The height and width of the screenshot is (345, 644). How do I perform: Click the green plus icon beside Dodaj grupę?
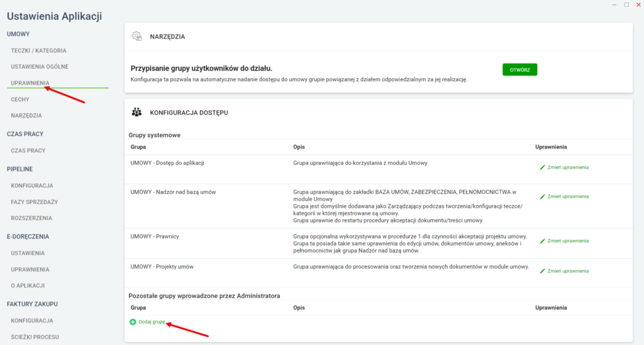(133, 322)
